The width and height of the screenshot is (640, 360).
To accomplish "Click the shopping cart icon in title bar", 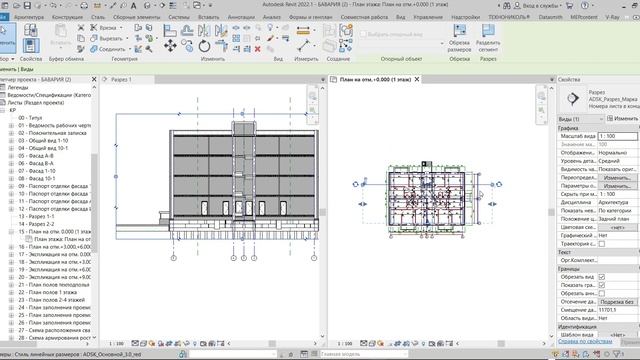I will tap(569, 5).
